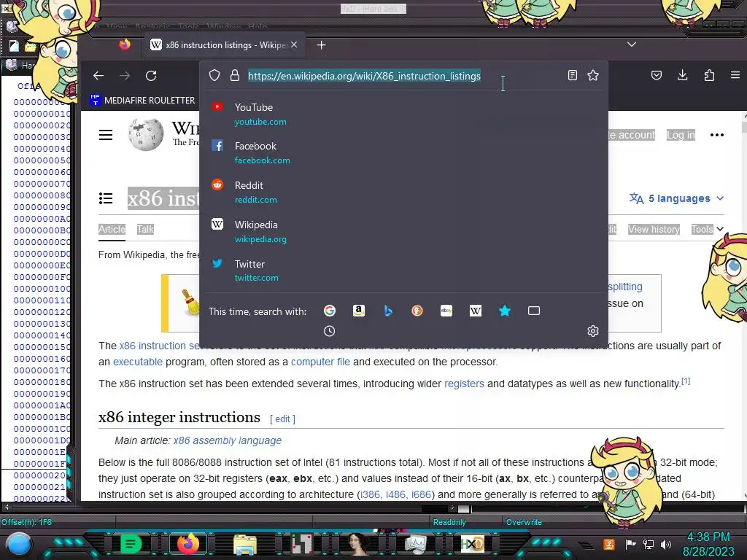The image size is (747, 560).
Task: Open the Firefox downloads panel
Action: click(x=682, y=75)
